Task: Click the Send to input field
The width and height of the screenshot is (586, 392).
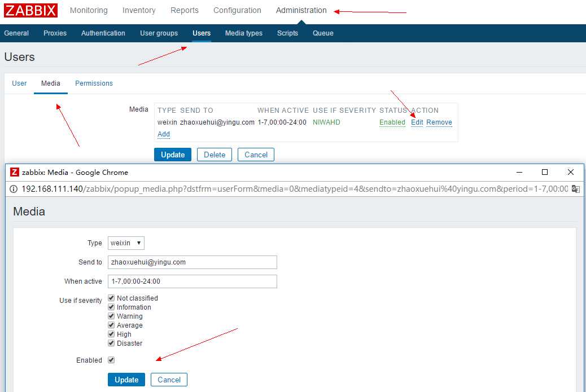Action: click(x=193, y=262)
